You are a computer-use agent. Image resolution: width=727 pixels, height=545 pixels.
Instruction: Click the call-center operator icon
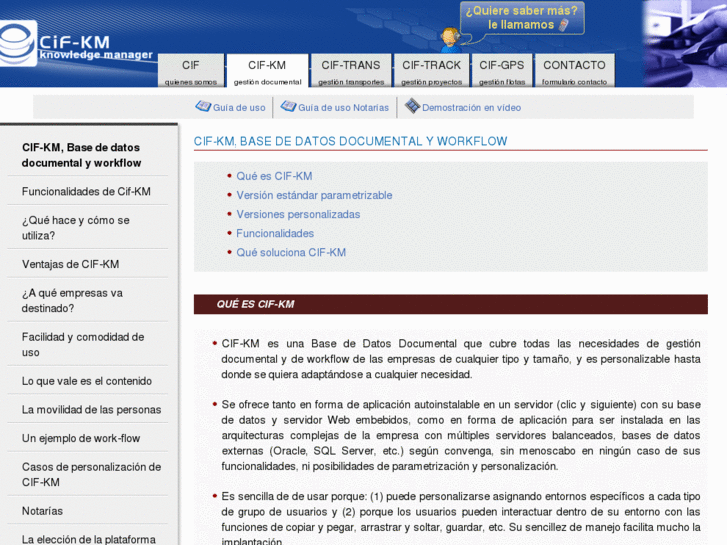(450, 40)
